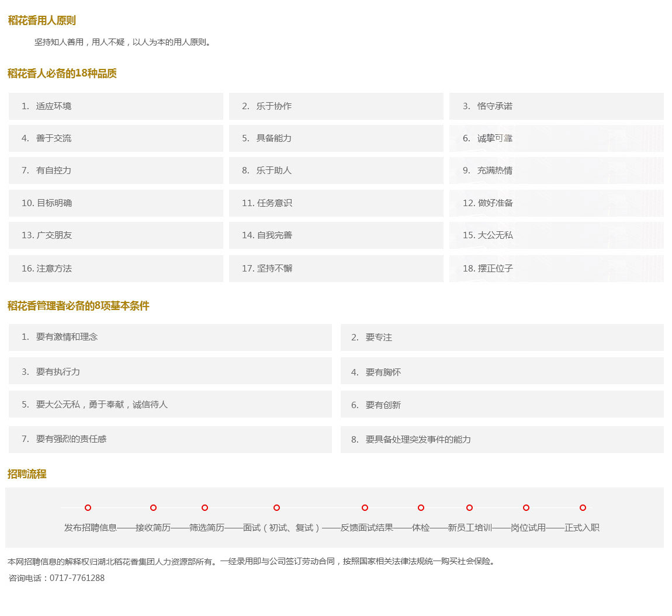Click the 招聘流程 section heading

27,474
